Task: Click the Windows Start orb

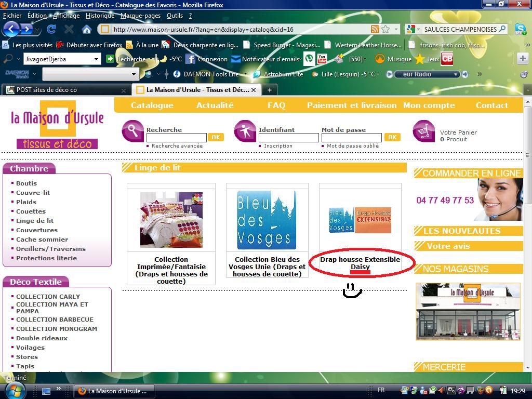Action: [x=13, y=390]
